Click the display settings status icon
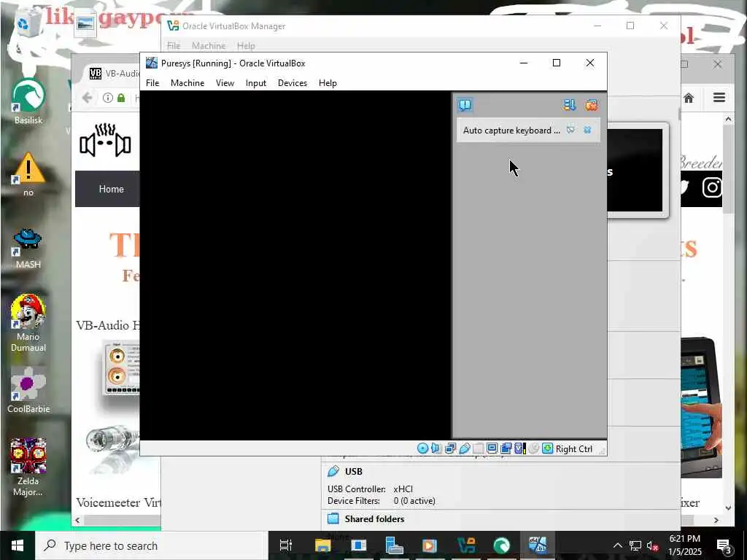The image size is (747, 560). pyautogui.click(x=492, y=448)
